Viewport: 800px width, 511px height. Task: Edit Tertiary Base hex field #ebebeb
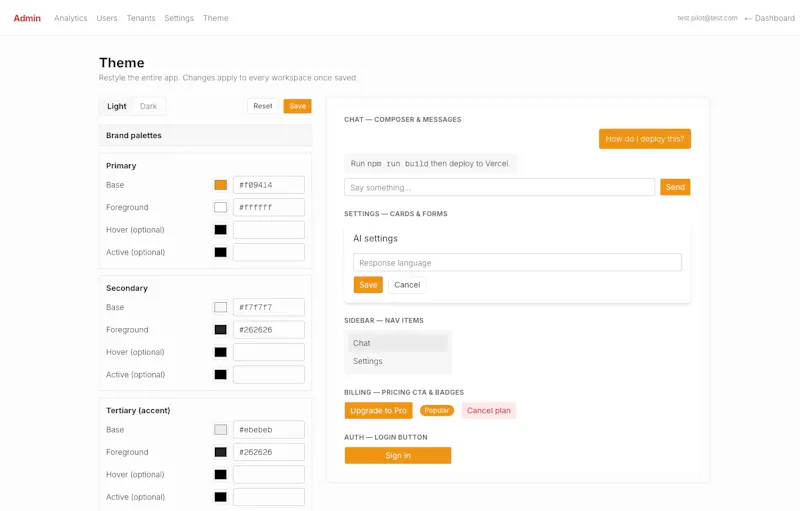pos(269,429)
